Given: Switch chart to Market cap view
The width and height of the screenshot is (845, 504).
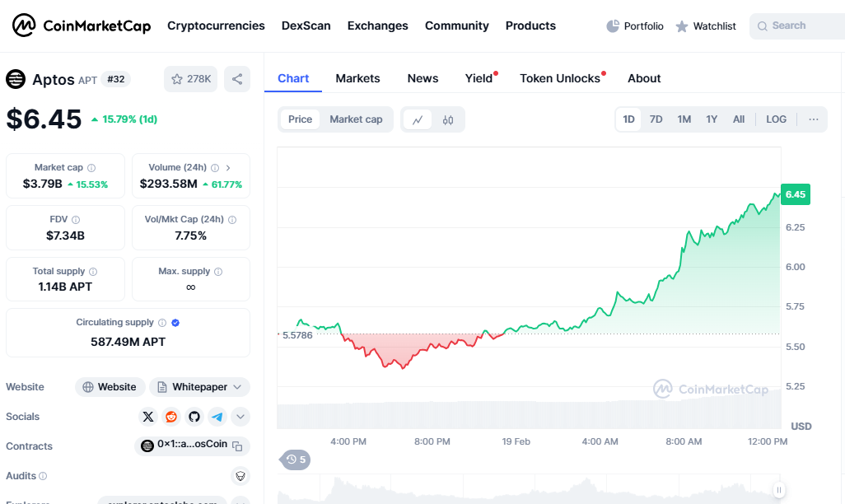Looking at the screenshot, I should tap(356, 119).
